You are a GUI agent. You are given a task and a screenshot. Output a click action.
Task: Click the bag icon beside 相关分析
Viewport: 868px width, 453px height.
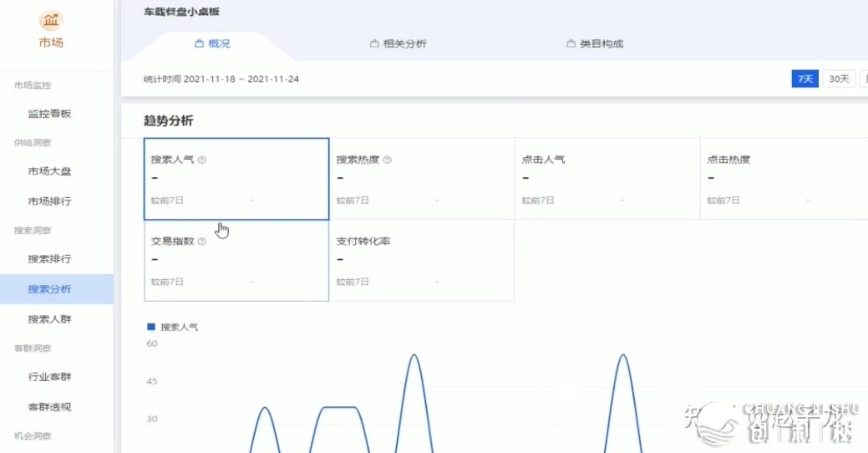coord(374,43)
